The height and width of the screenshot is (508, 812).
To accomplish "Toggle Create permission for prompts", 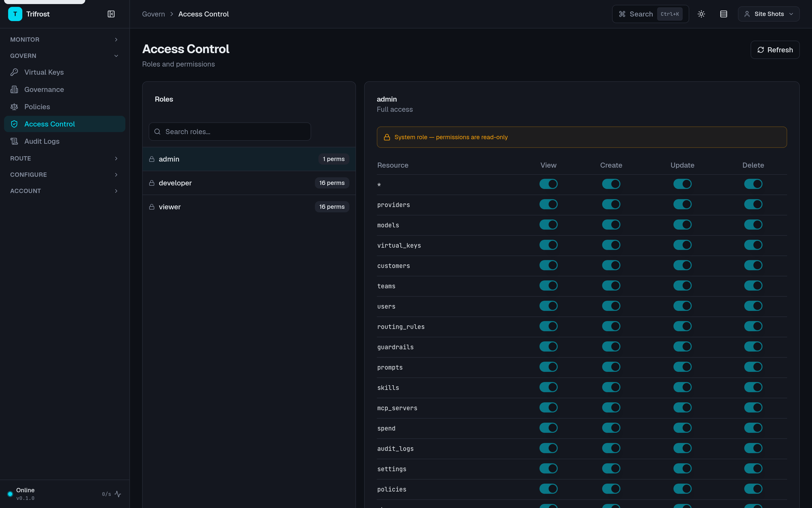I will coord(611,367).
